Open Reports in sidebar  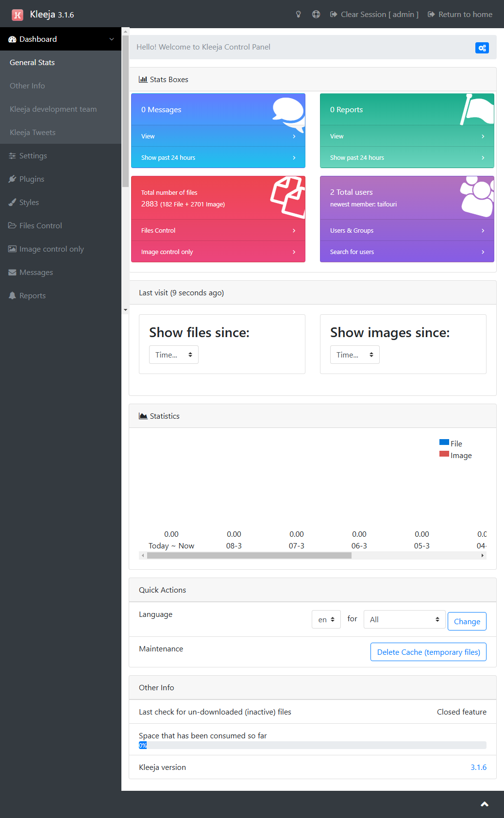click(x=61, y=295)
